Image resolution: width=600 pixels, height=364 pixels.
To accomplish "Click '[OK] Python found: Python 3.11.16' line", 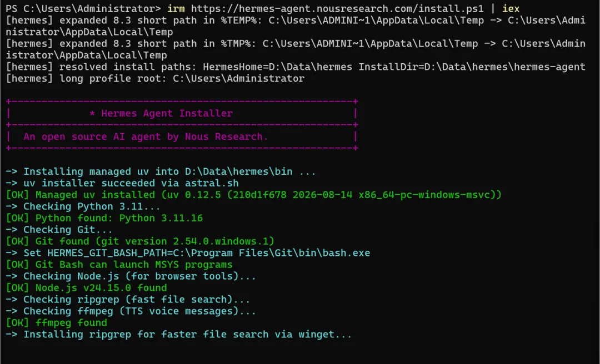I will (104, 218).
